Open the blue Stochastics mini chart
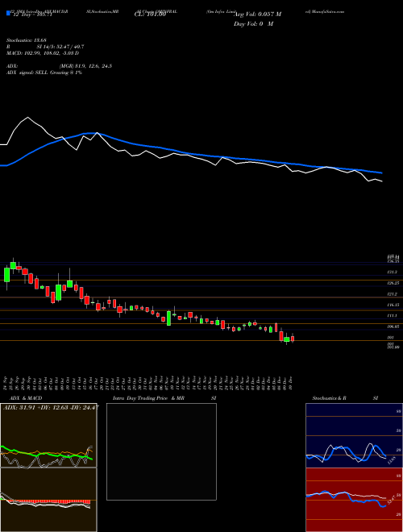 pyautogui.click(x=354, y=435)
